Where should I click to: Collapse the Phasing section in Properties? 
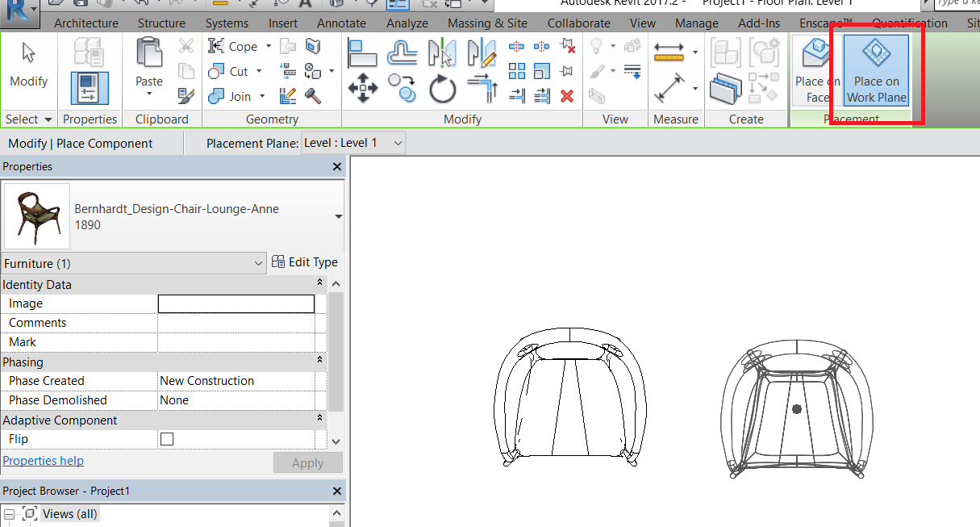pyautogui.click(x=319, y=362)
